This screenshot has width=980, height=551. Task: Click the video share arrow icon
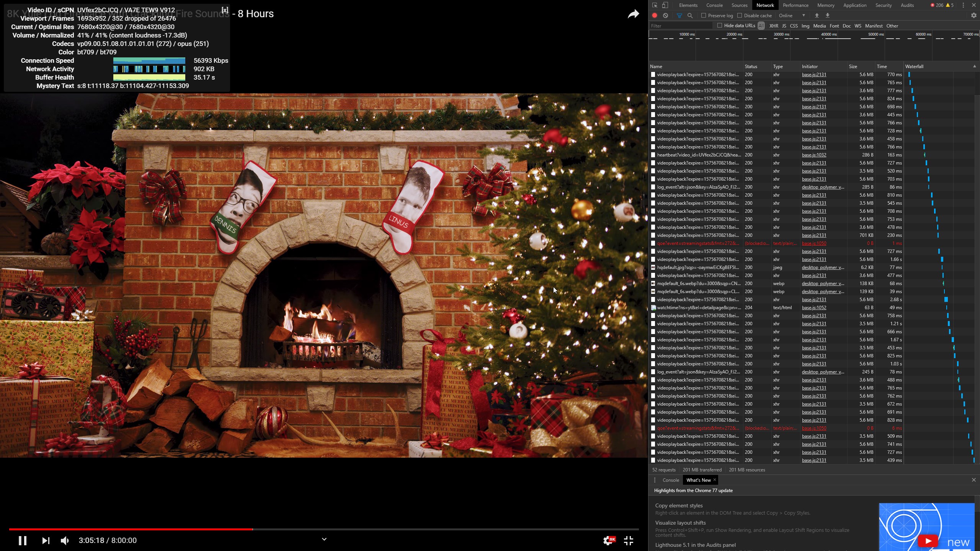coord(633,14)
